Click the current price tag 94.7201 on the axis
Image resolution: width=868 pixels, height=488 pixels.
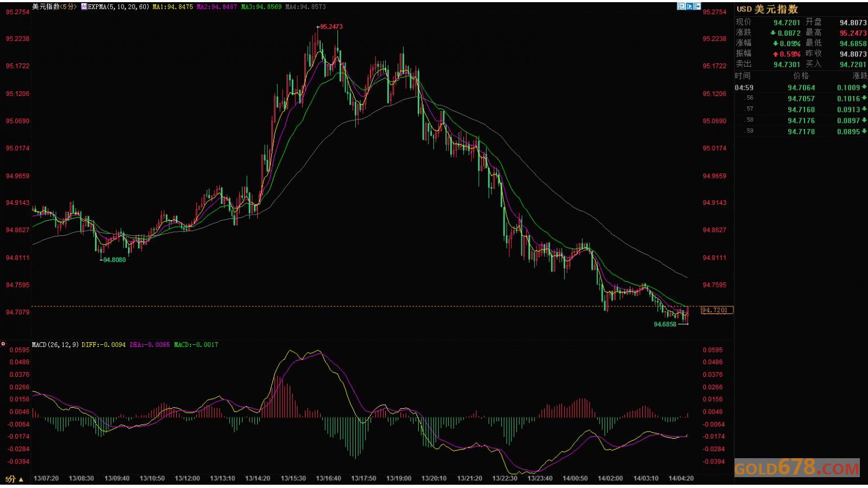tap(717, 310)
